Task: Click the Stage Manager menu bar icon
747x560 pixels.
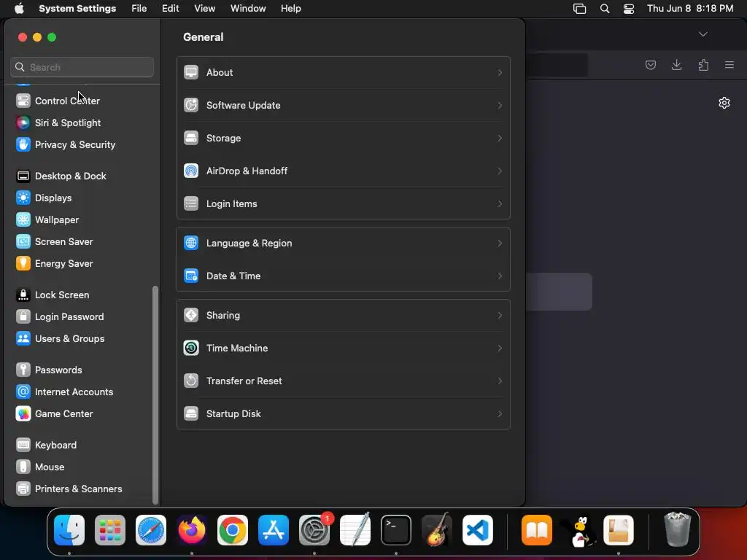Action: point(579,9)
